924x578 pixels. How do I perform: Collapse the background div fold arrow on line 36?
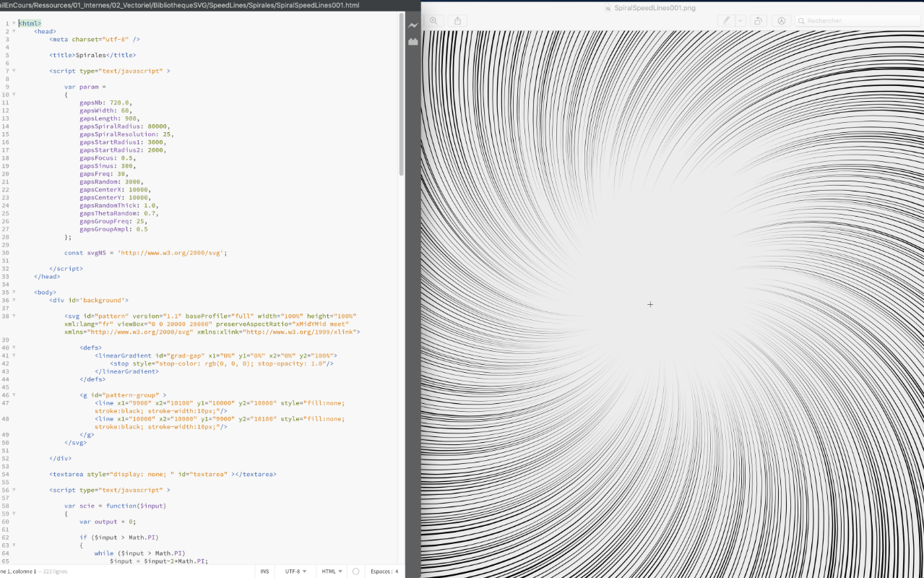[14, 301]
